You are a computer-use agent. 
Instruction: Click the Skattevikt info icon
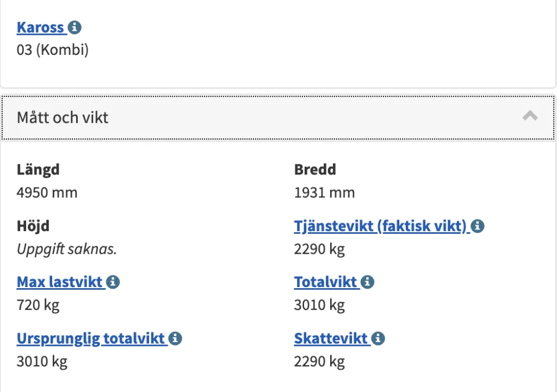coord(378,339)
